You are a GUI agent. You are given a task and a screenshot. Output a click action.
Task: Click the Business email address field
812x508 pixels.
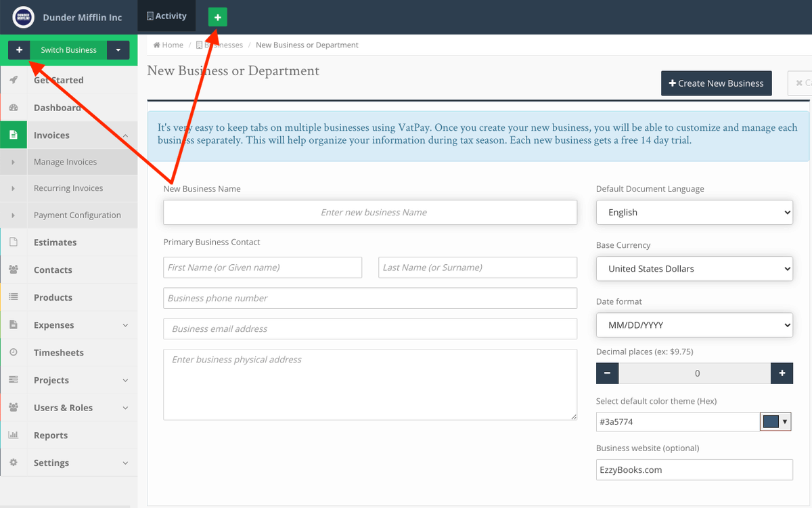tap(370, 329)
